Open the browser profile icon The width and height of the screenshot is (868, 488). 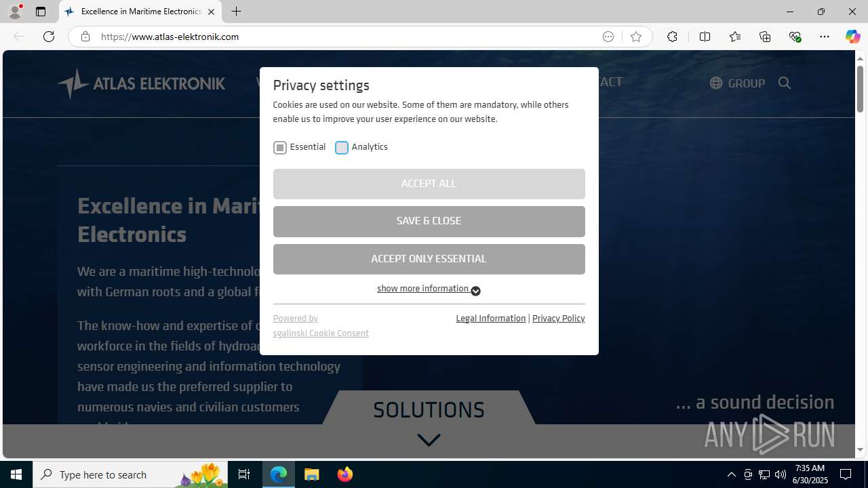[x=15, y=12]
